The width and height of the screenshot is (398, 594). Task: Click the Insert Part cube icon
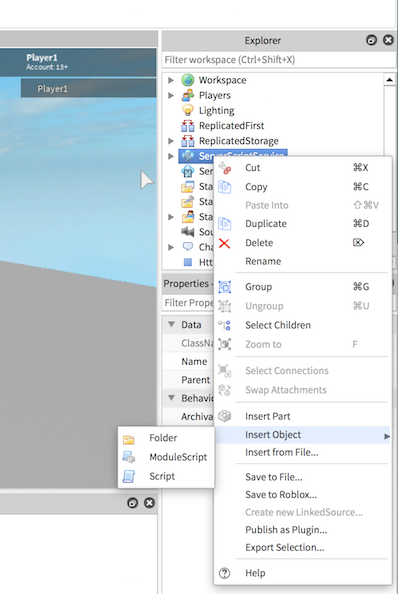[x=225, y=416]
